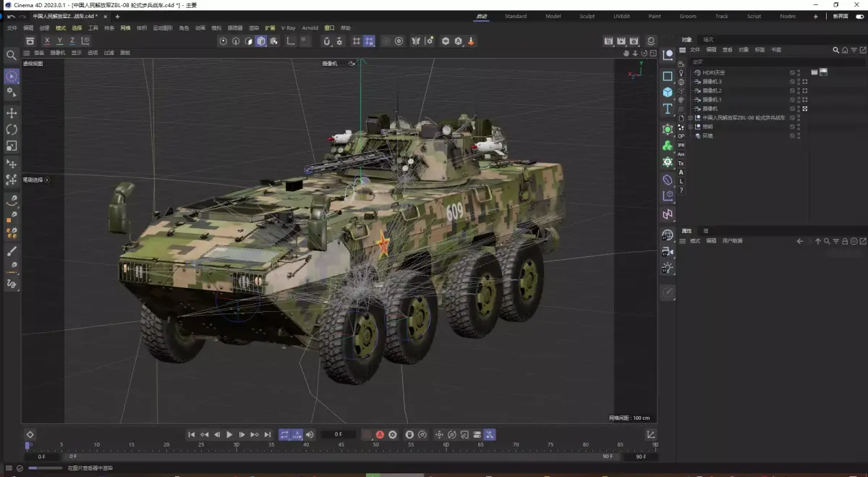Switch to the 场次 tab in Object Manager
The height and width of the screenshot is (477, 868).
pos(708,40)
